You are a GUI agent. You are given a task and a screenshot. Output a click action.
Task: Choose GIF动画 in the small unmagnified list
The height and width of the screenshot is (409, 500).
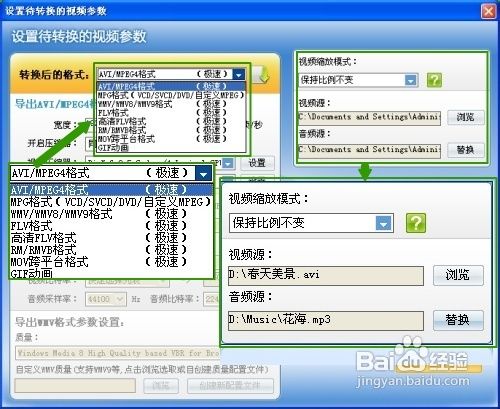[171, 147]
